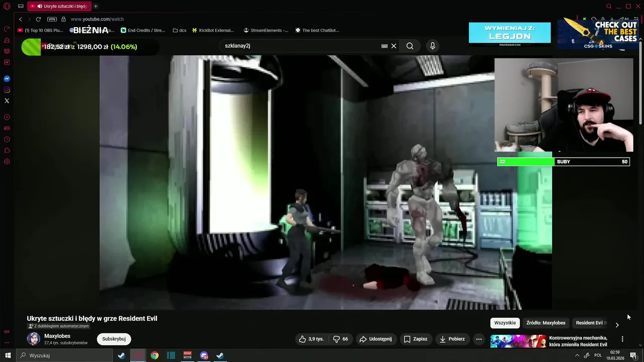Image resolution: width=644 pixels, height=362 pixels.
Task: Open options menu for Kontrowersyjna mechanika video
Action: click(x=622, y=339)
